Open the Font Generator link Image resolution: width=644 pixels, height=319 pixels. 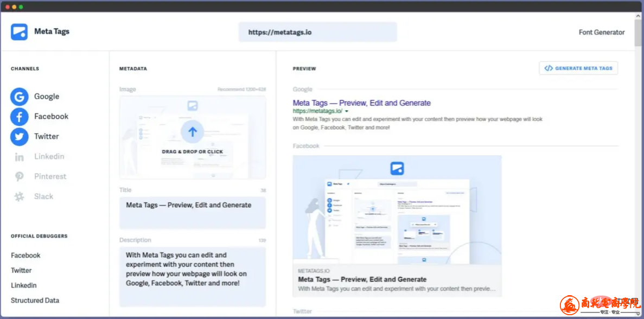602,32
